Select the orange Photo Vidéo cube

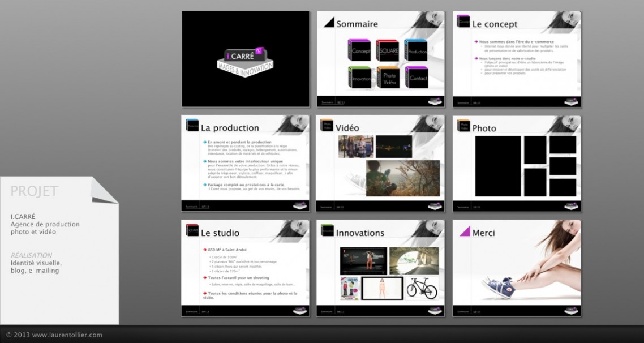click(x=388, y=78)
